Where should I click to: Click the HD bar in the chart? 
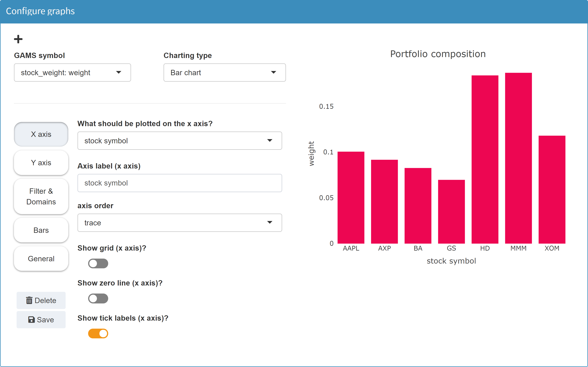click(x=485, y=158)
